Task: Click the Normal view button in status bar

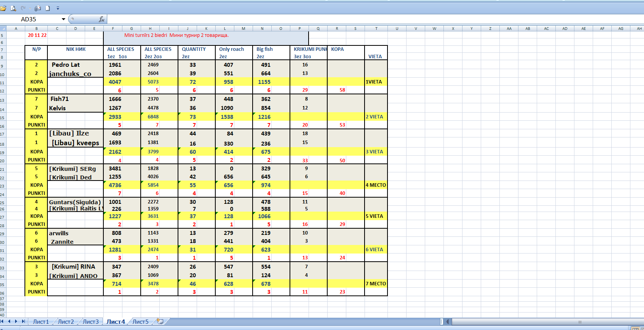Action: (635, 328)
